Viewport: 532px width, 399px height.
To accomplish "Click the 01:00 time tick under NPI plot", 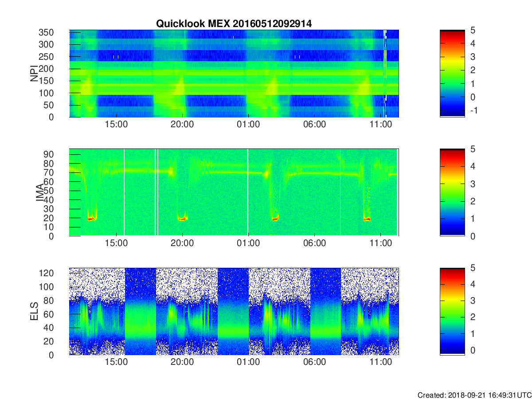I will click(x=248, y=125).
